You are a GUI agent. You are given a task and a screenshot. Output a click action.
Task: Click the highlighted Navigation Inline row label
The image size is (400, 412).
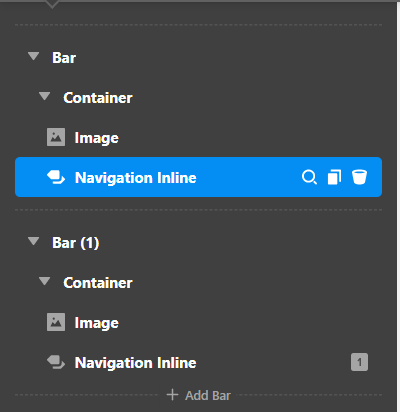click(136, 178)
